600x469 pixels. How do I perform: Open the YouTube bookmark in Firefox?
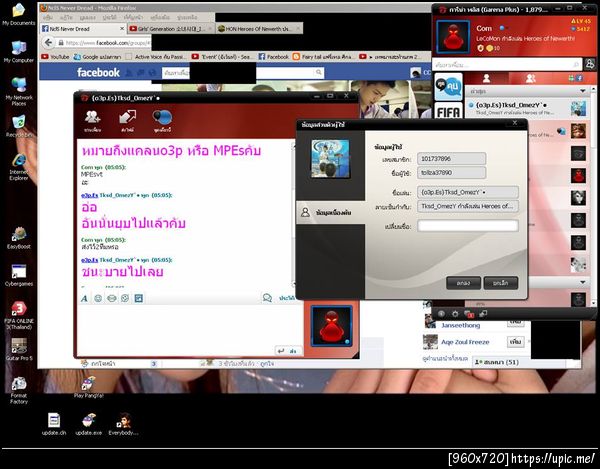[x=55, y=57]
